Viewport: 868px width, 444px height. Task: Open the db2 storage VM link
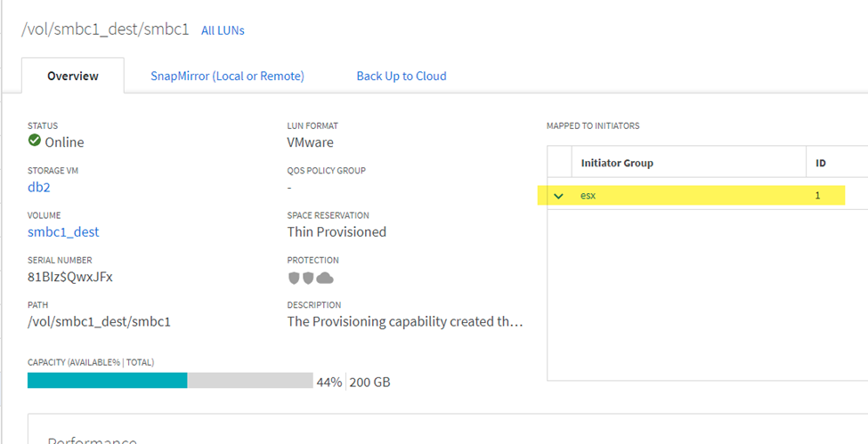tap(40, 187)
